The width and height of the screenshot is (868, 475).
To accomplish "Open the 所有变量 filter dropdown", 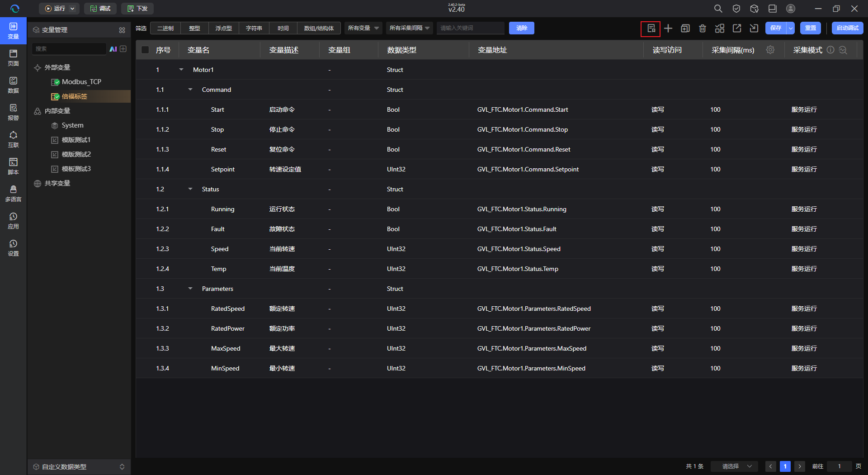I will (x=363, y=28).
